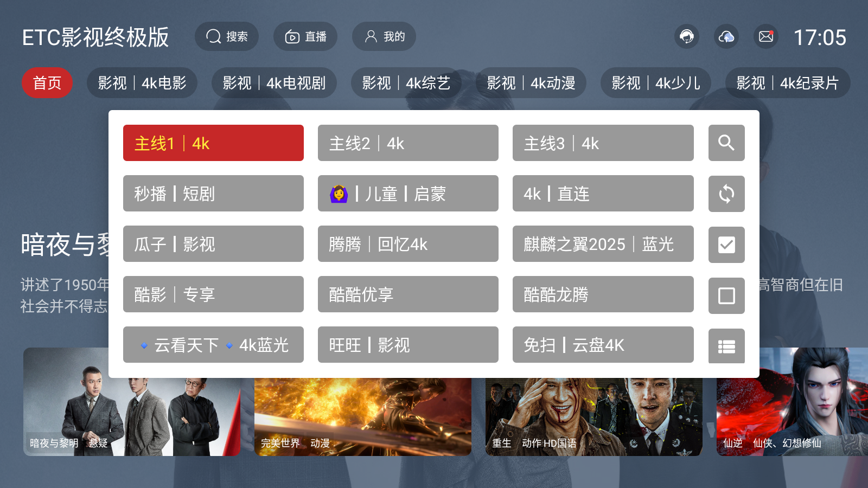The height and width of the screenshot is (488, 868).
Task: Open the 暗夜与黎明 poster thumbnail
Action: click(132, 402)
